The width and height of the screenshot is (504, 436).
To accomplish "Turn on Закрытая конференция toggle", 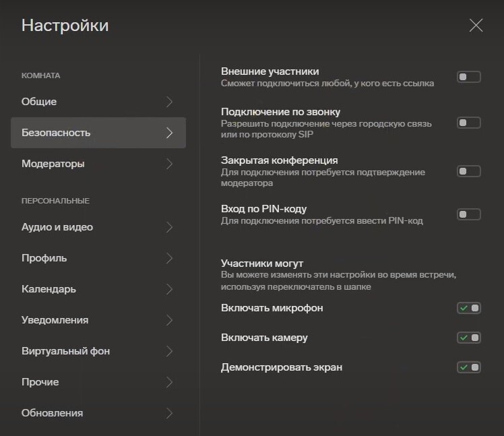I will 469,171.
